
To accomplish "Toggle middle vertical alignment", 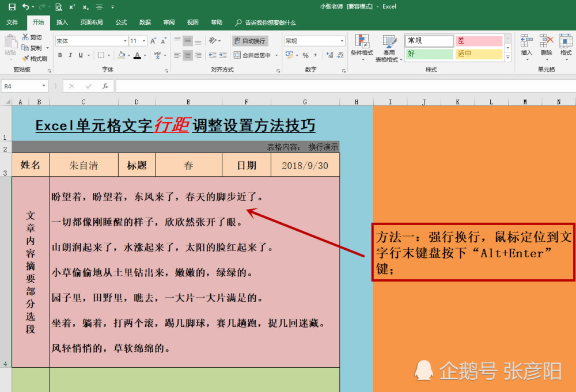I will 188,40.
